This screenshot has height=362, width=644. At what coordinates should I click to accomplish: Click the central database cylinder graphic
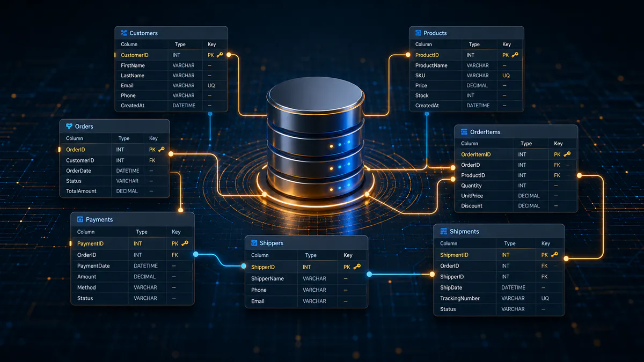pyautogui.click(x=317, y=137)
